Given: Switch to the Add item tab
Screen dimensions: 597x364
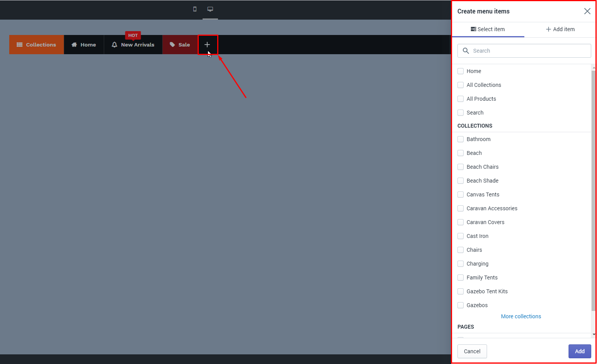Looking at the screenshot, I should 560,29.
